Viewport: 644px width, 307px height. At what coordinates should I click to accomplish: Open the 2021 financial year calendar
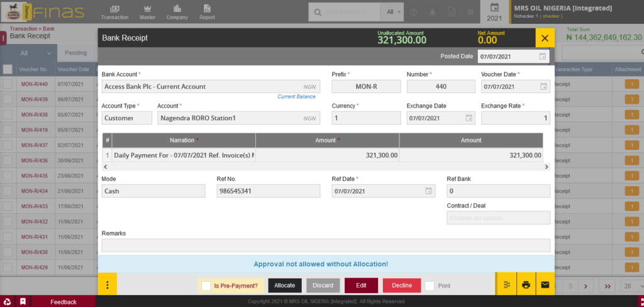click(x=494, y=12)
